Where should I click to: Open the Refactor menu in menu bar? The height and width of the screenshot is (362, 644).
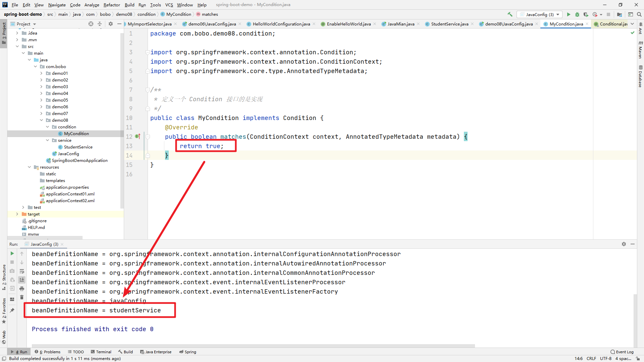(111, 4)
